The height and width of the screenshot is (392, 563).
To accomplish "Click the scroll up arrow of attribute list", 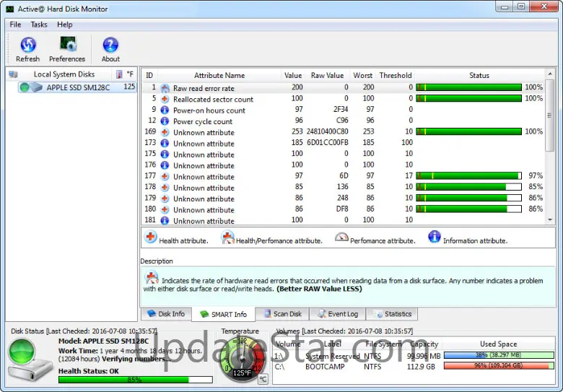I will click(x=550, y=74).
